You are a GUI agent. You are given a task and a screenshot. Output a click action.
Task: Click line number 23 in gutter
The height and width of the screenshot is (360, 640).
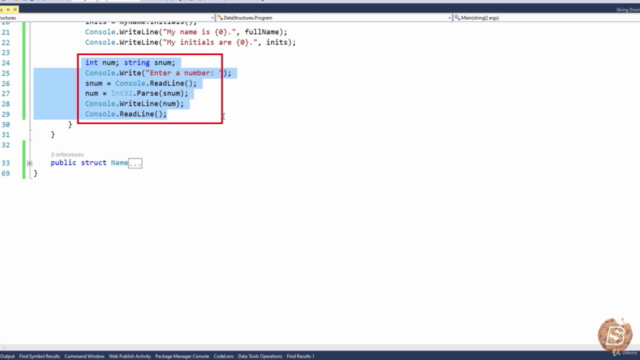click(x=6, y=53)
